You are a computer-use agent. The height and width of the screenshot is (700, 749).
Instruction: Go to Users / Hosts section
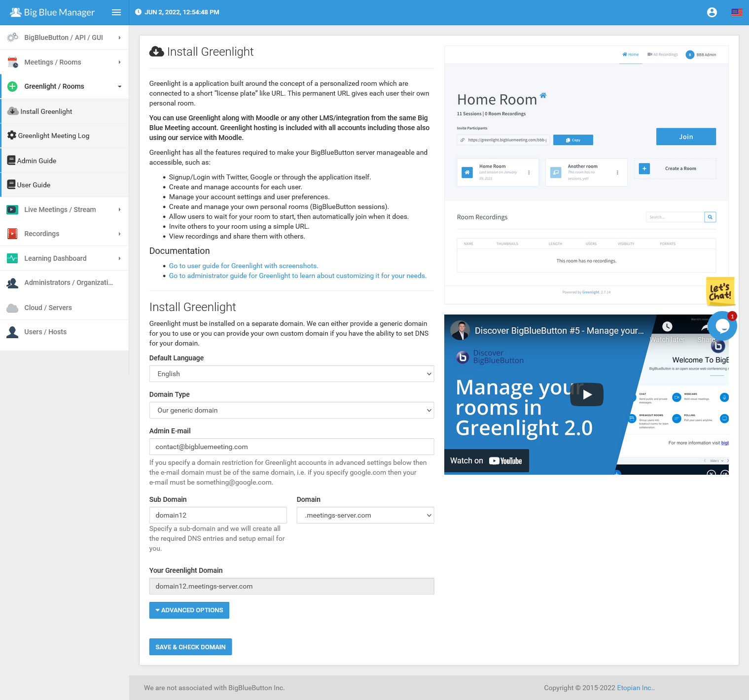pos(64,332)
